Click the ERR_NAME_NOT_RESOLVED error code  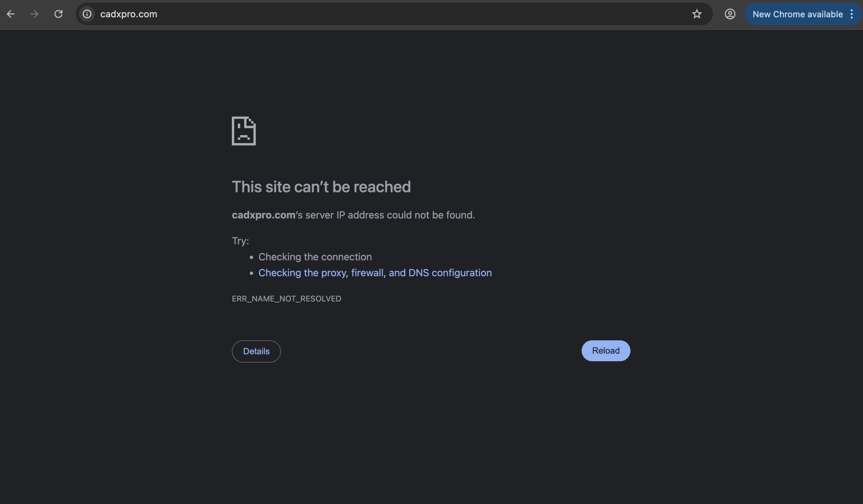[x=286, y=299]
